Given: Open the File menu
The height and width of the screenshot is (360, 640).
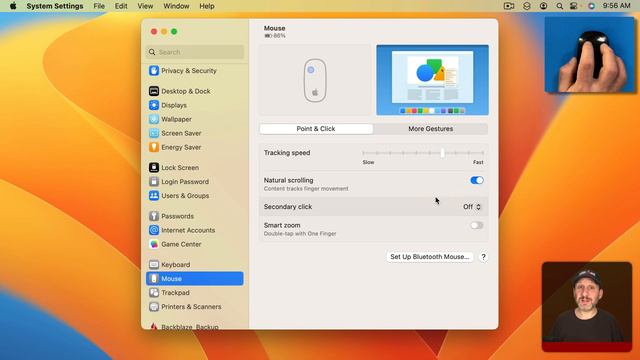Looking at the screenshot, I should (x=99, y=6).
